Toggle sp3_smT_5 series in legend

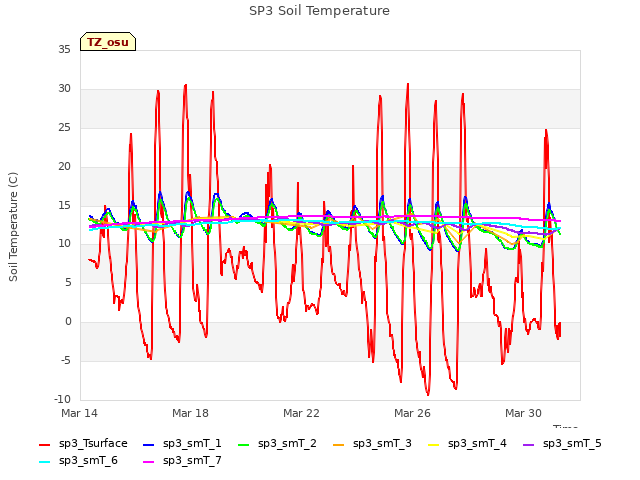coord(562,443)
